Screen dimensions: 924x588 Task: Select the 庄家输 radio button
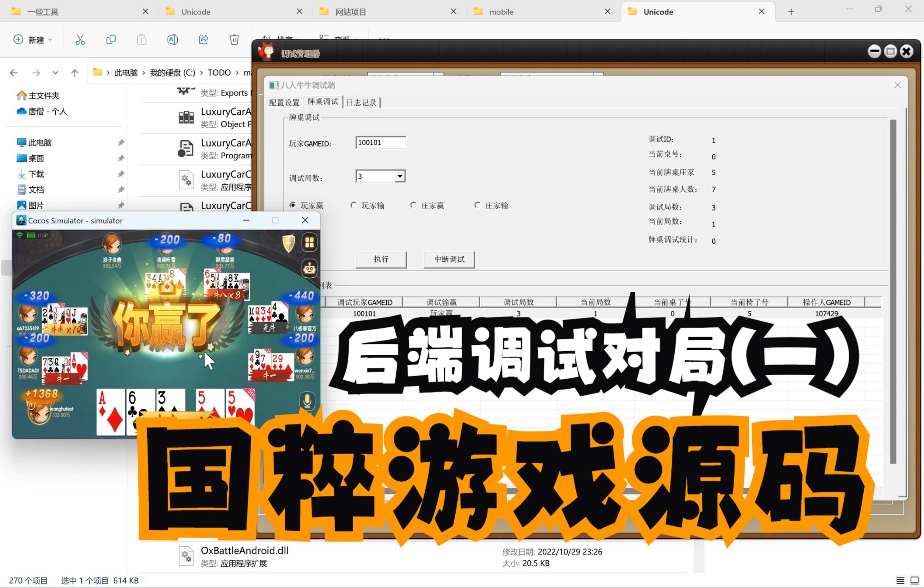pyautogui.click(x=477, y=205)
